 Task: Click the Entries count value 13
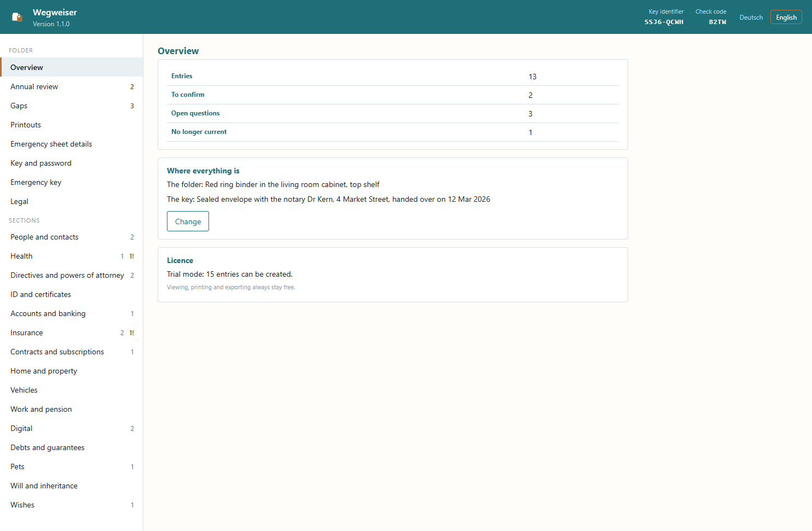pos(532,77)
